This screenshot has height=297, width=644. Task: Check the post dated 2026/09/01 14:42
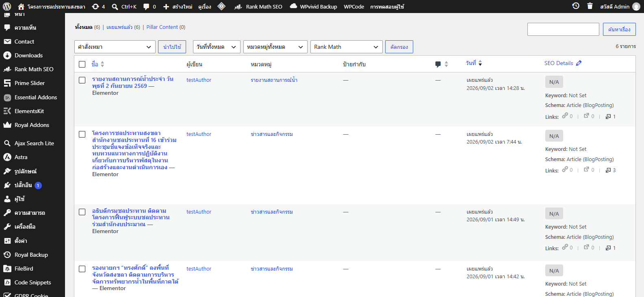pos(82,269)
